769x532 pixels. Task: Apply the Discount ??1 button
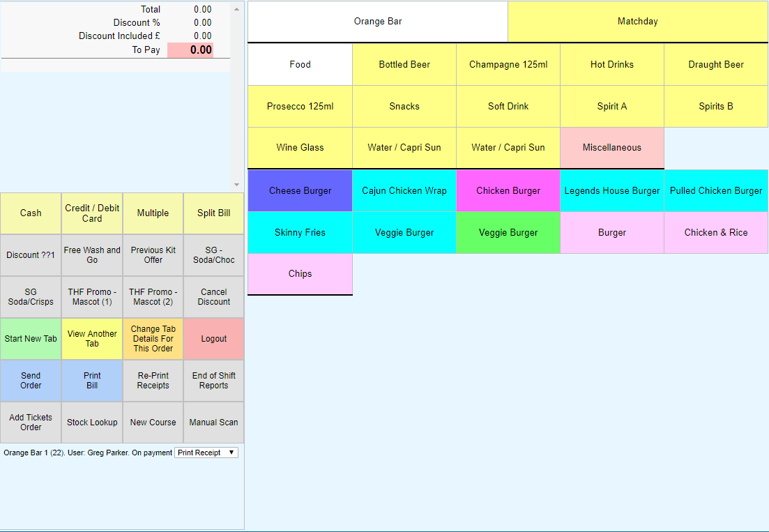(31, 255)
